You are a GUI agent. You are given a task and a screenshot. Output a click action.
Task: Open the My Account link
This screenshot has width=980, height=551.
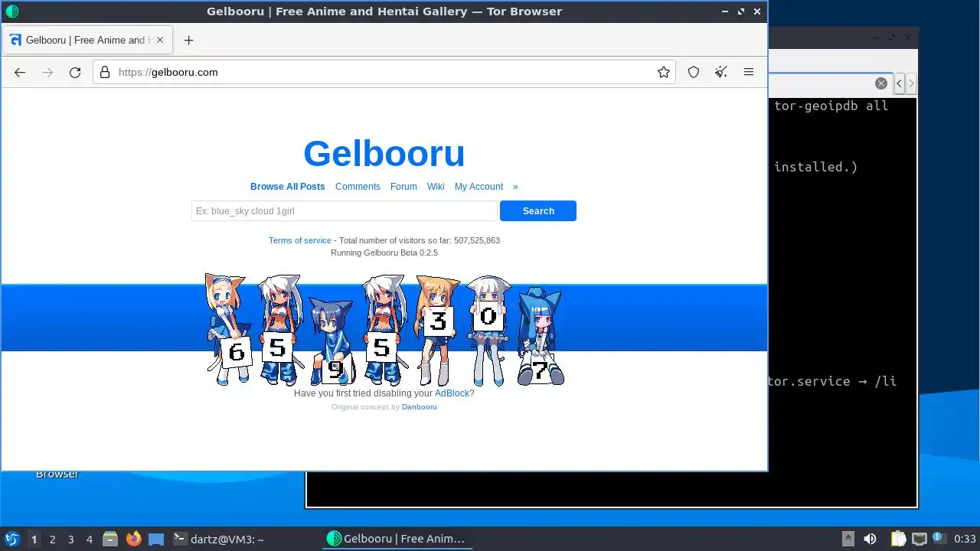[479, 187]
